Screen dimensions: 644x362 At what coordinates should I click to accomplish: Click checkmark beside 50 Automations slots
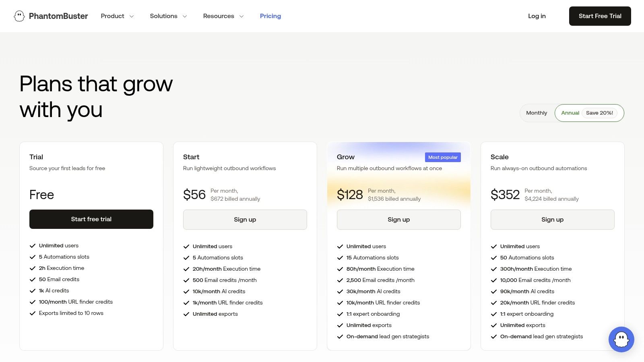pos(494,258)
